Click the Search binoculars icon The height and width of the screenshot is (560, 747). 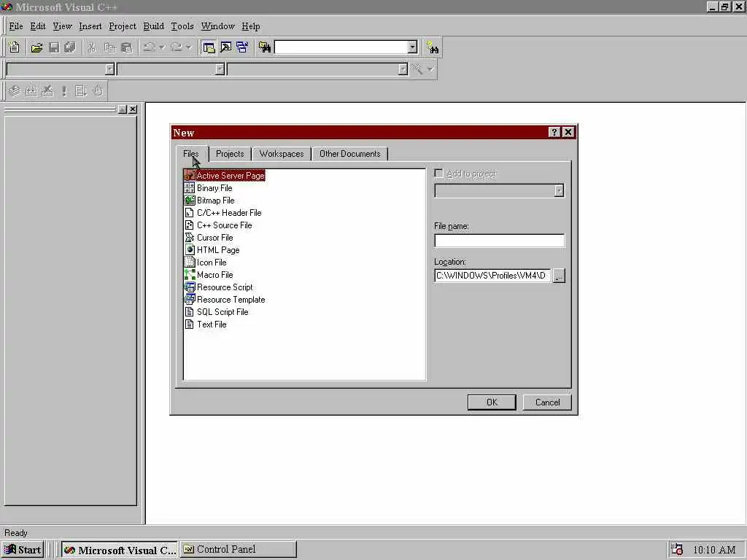click(x=433, y=47)
